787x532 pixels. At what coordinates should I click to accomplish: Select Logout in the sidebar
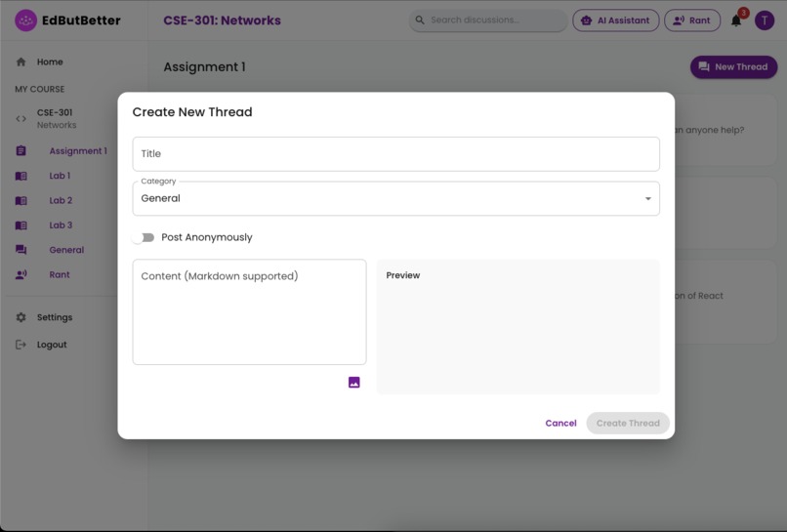click(52, 345)
